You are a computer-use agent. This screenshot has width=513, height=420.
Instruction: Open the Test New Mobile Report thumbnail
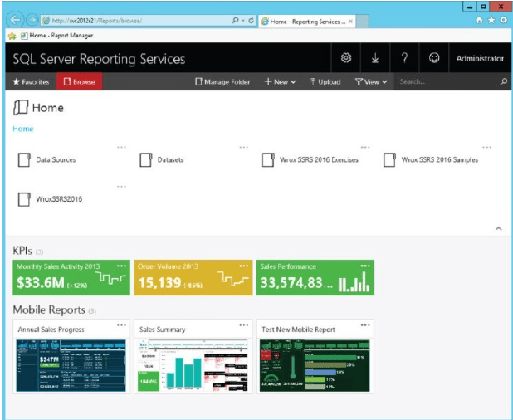pyautogui.click(x=315, y=365)
